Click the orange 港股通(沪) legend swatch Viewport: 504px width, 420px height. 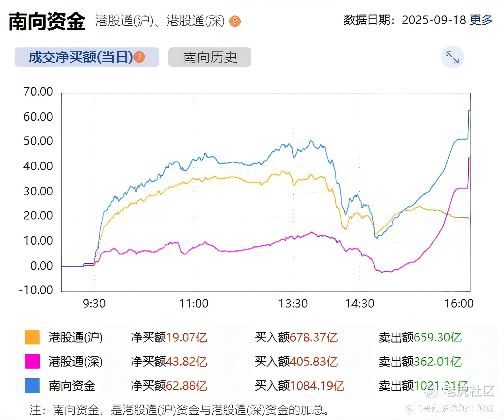(32, 337)
